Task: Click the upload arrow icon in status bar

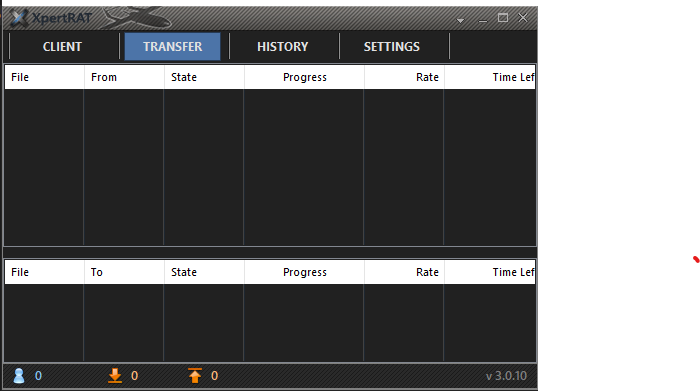Action: pos(195,376)
